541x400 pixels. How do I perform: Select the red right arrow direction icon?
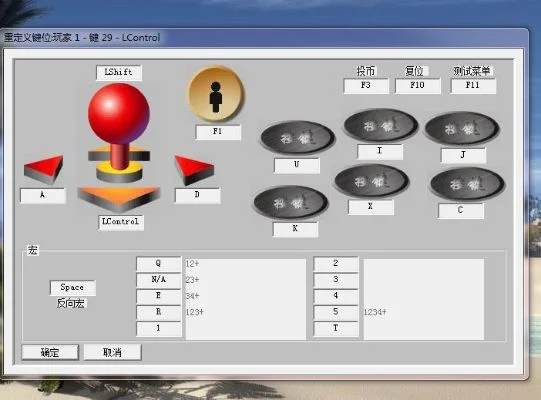click(194, 170)
